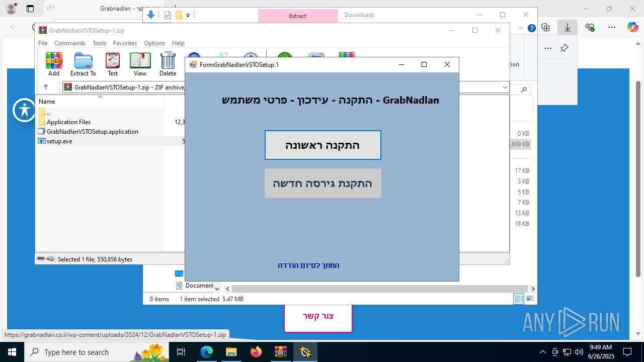Screen dimensions: 644x362
Task: Click the Explorer nav pane scroll-down arrow
Action: click(x=217, y=289)
